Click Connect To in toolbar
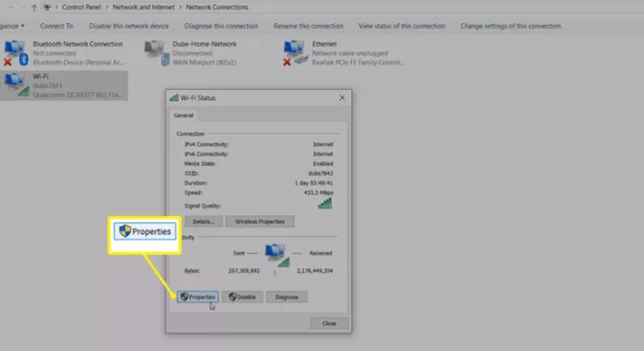644x351 pixels. click(x=57, y=26)
